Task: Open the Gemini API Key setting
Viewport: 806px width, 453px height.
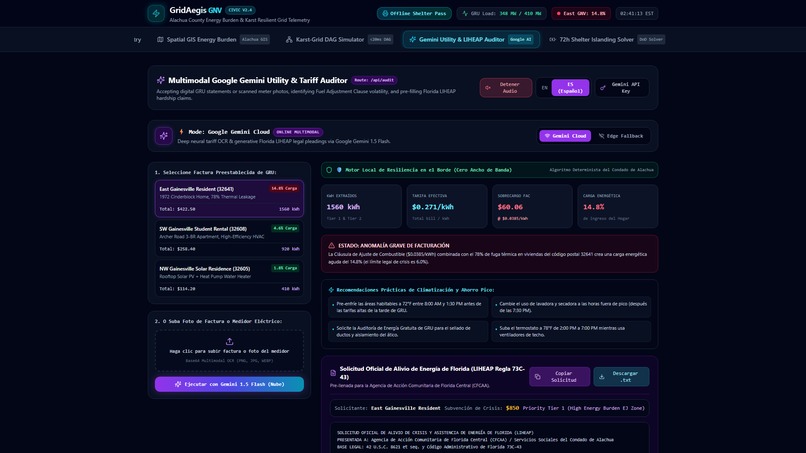Action: click(621, 87)
